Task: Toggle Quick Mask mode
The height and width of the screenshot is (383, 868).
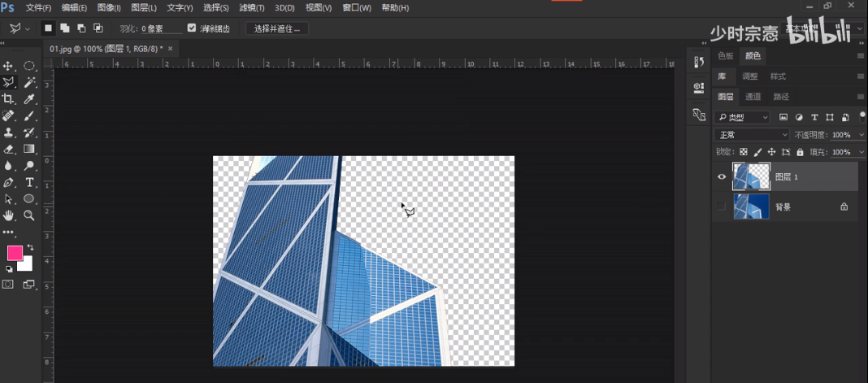Action: (x=8, y=285)
